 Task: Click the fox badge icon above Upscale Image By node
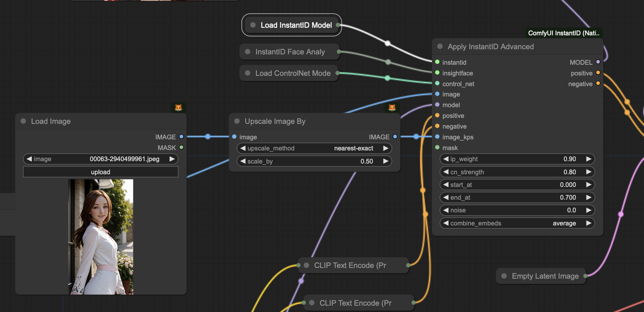pyautogui.click(x=392, y=108)
